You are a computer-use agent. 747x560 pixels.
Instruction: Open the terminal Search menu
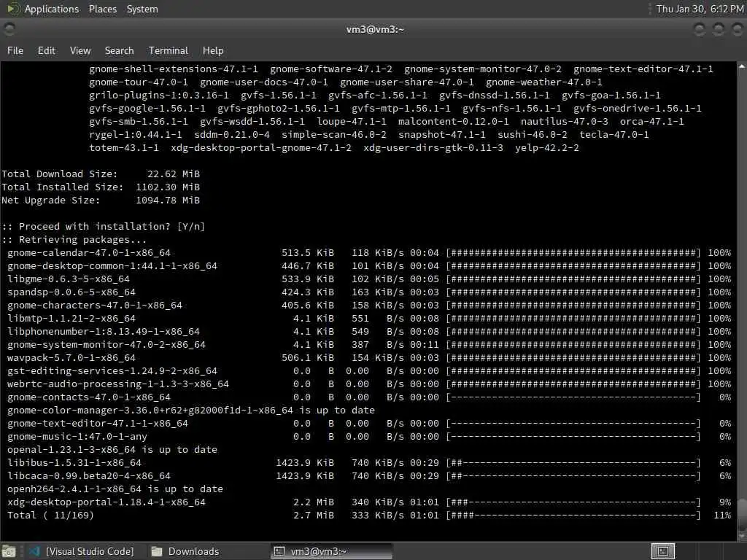tap(119, 50)
